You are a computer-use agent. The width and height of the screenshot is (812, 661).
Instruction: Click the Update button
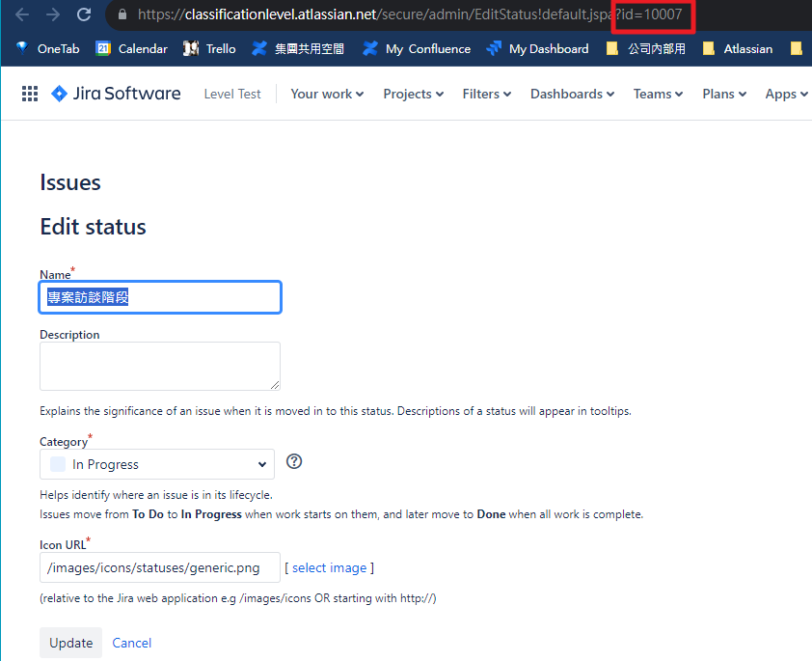pos(71,643)
